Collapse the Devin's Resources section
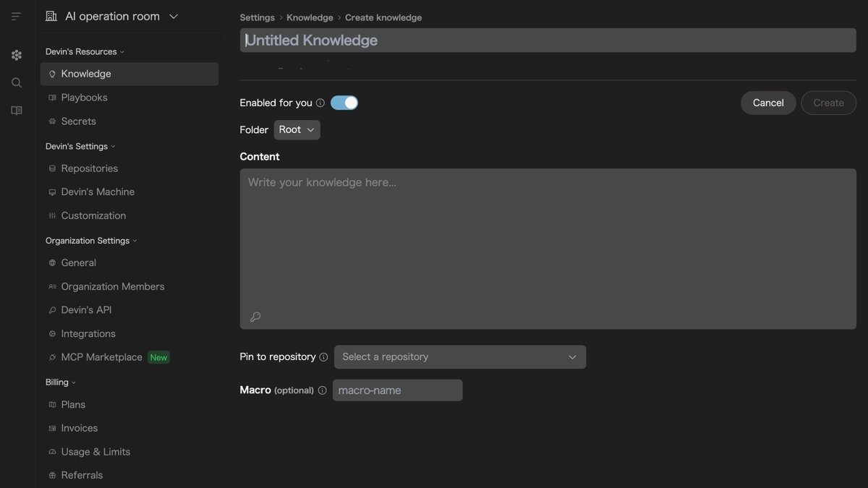 coord(121,50)
